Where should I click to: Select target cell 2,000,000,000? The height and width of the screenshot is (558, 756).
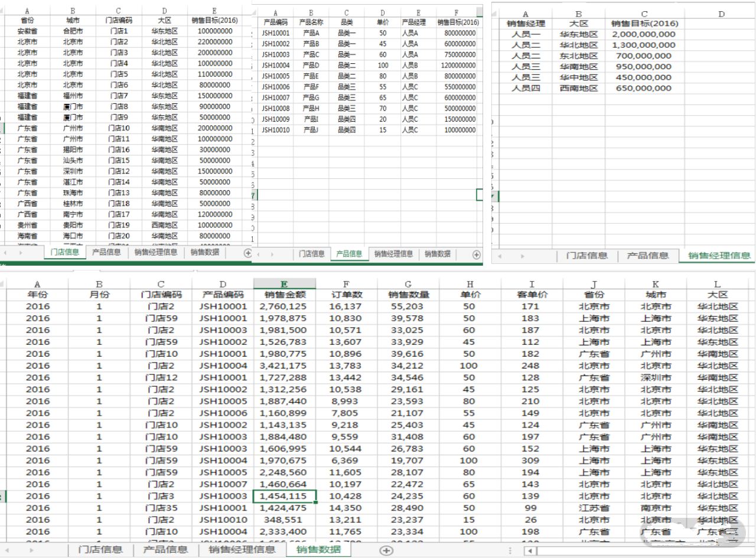click(644, 34)
